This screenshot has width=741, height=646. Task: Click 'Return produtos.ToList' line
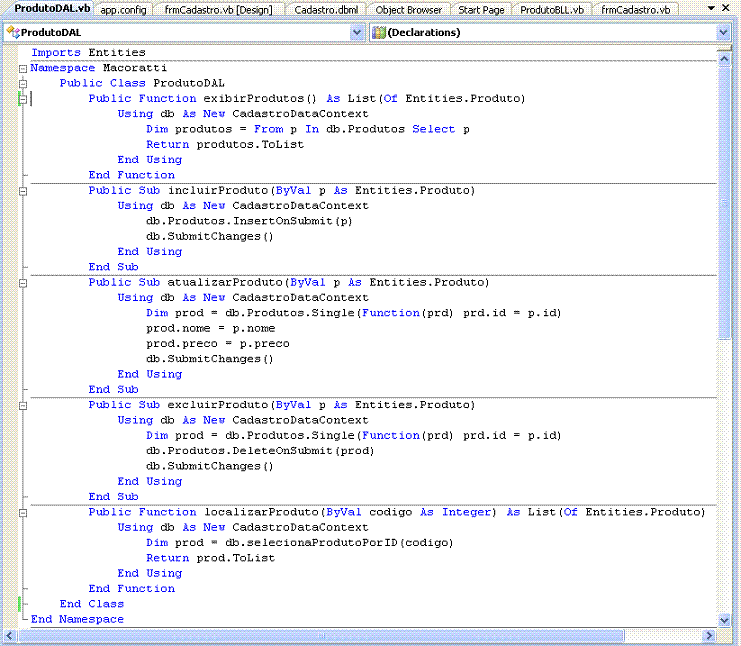pos(225,145)
